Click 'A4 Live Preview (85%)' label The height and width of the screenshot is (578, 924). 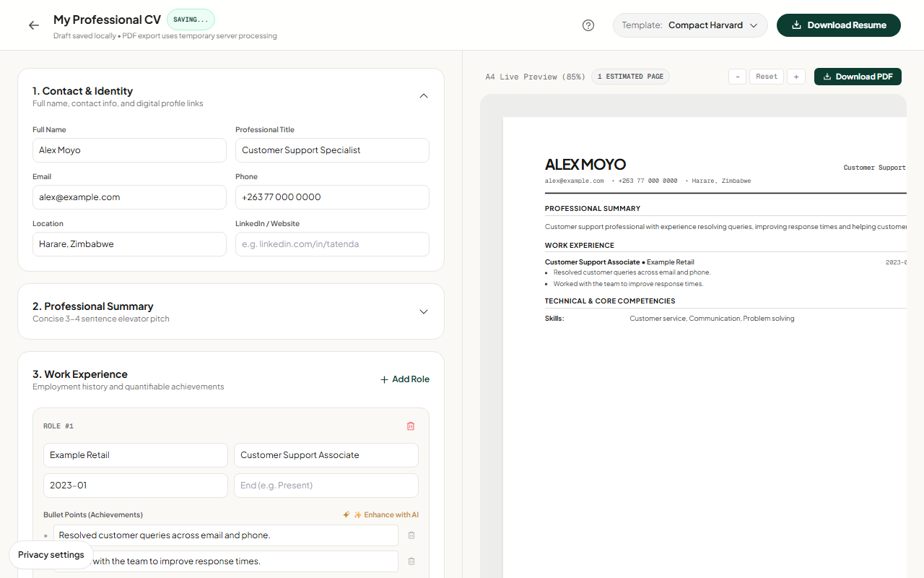535,77
